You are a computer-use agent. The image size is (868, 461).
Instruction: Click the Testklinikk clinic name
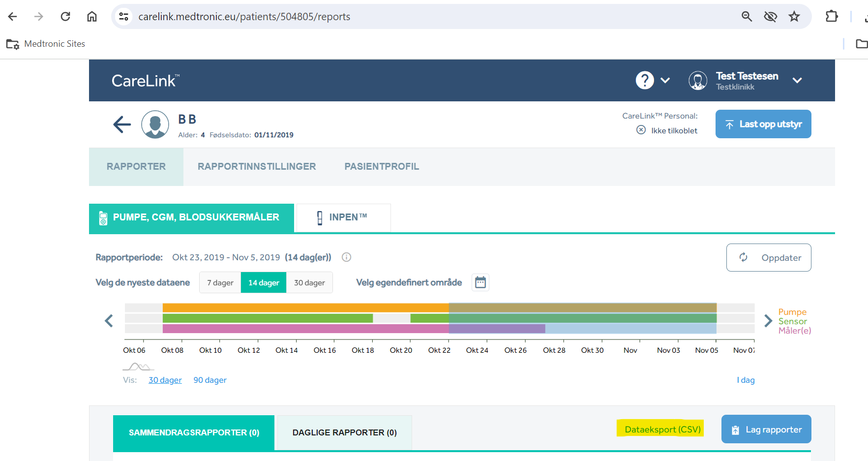pyautogui.click(x=735, y=87)
